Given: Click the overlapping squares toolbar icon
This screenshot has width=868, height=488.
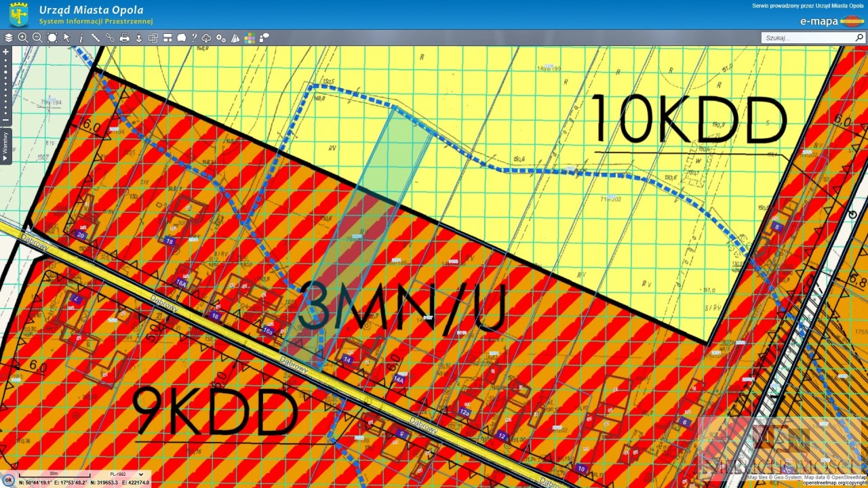Looking at the screenshot, I should [153, 38].
